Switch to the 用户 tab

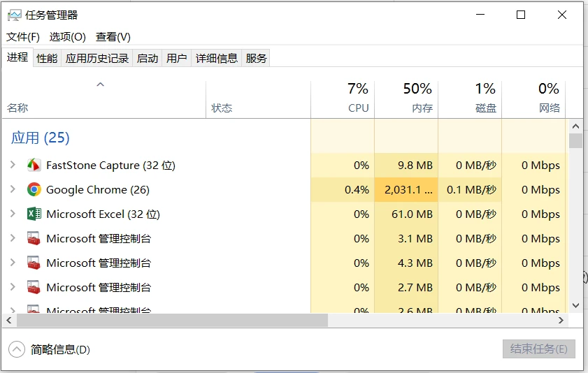[176, 58]
